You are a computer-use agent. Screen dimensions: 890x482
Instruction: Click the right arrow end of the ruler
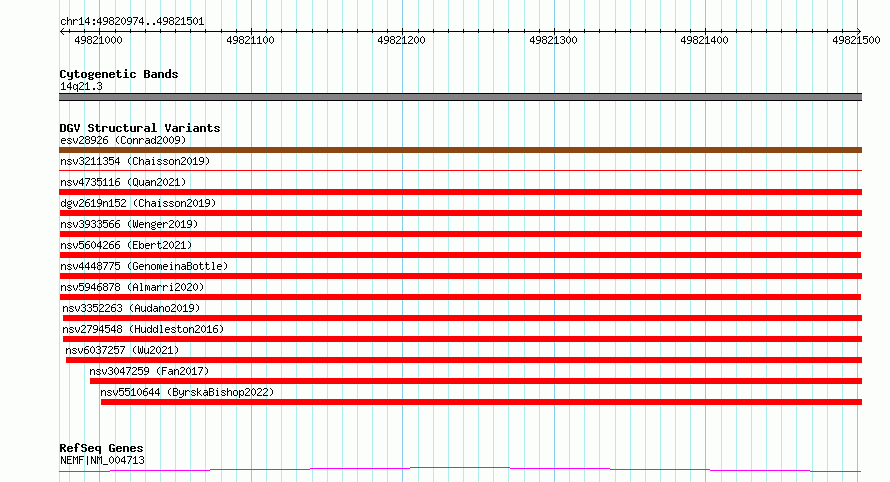(x=859, y=31)
